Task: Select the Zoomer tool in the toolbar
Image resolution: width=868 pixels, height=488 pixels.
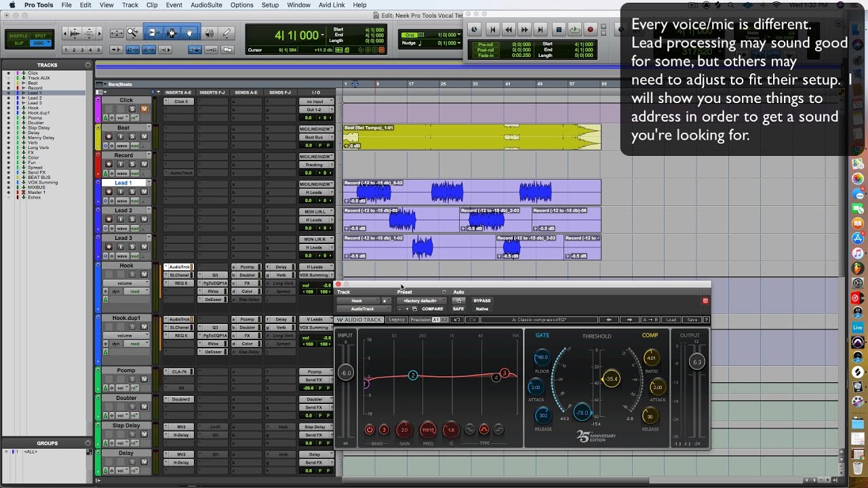Action: 133,33
